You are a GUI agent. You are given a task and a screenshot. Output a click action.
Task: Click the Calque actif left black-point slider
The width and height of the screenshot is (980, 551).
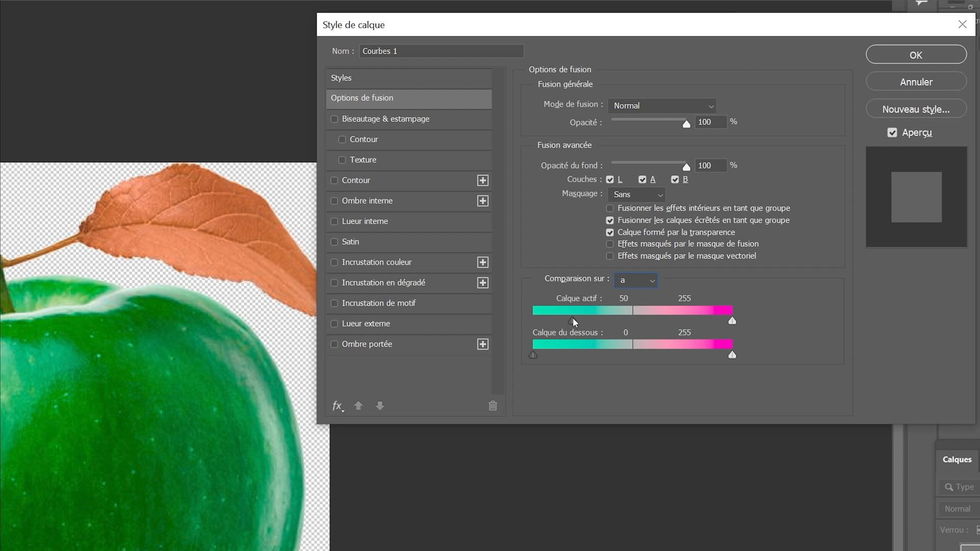point(572,321)
